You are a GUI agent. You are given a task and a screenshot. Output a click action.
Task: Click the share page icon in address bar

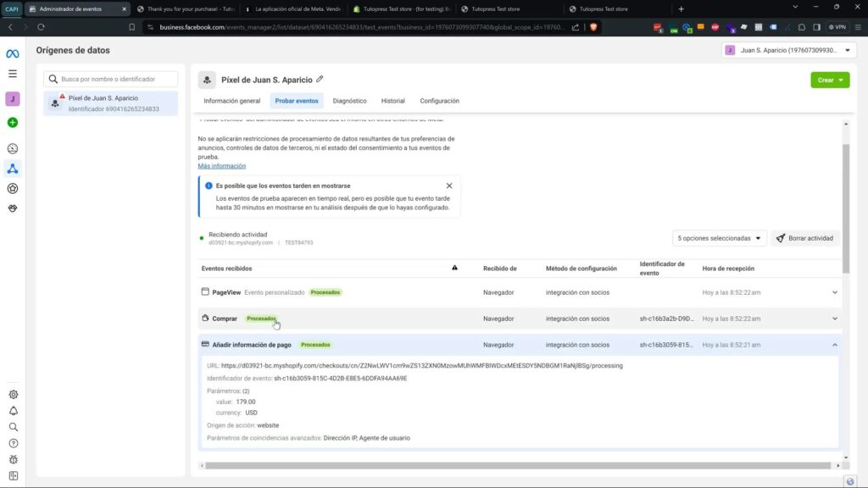576,26
